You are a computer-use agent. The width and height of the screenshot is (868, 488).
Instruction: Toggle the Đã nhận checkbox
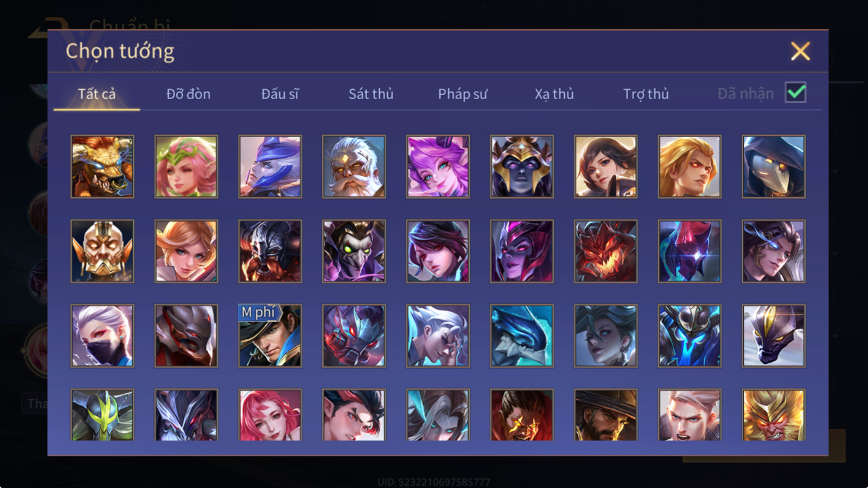click(x=796, y=93)
